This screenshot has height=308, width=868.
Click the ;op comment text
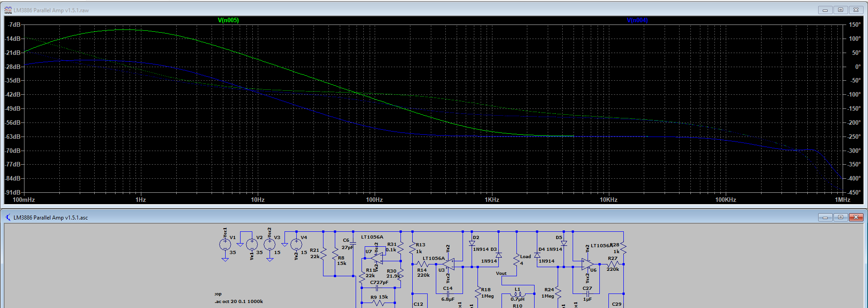(x=218, y=294)
